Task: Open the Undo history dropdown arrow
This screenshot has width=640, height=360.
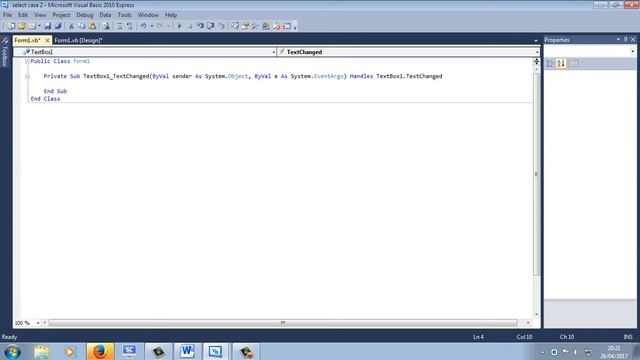Action: [151, 26]
